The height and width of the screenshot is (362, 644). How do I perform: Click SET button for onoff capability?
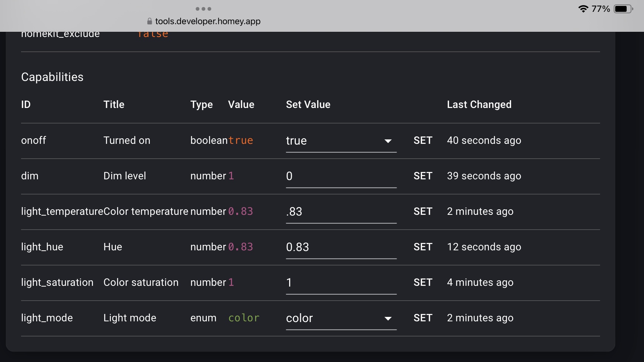point(423,141)
